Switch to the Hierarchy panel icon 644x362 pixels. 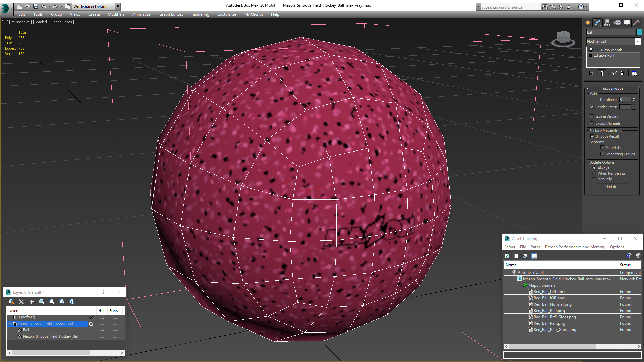[x=607, y=23]
